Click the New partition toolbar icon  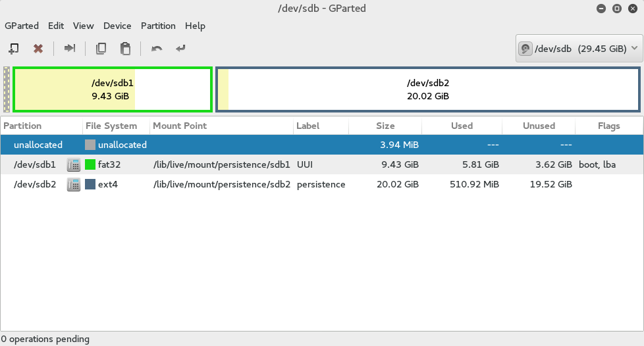14,49
